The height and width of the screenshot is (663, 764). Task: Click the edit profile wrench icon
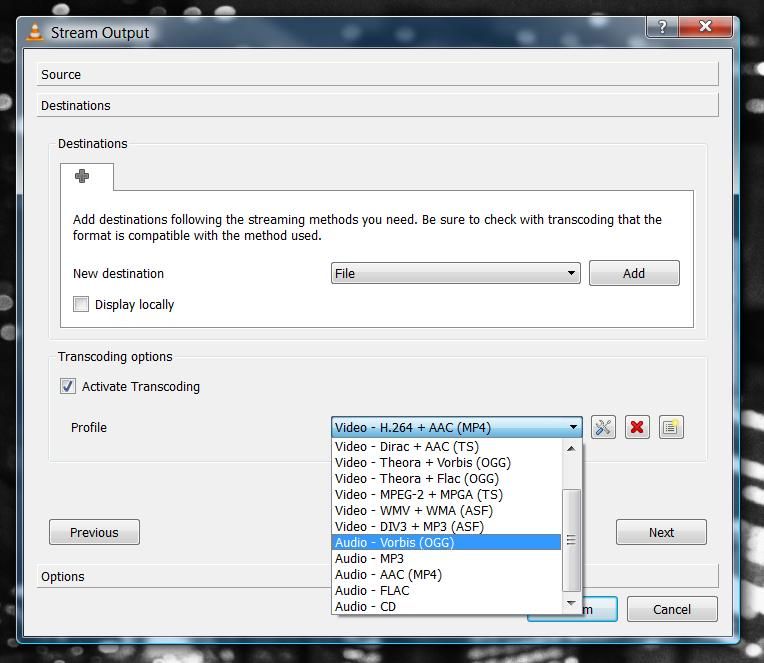[603, 428]
